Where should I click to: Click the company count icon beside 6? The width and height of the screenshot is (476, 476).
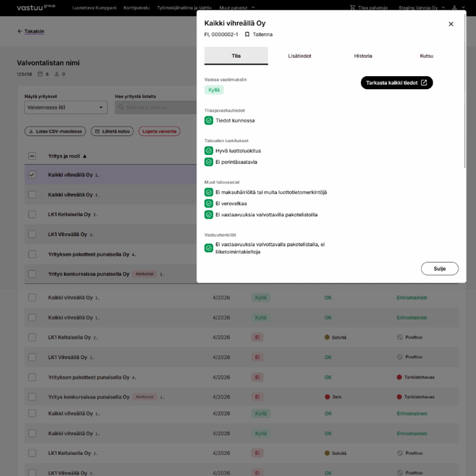[x=40, y=74]
